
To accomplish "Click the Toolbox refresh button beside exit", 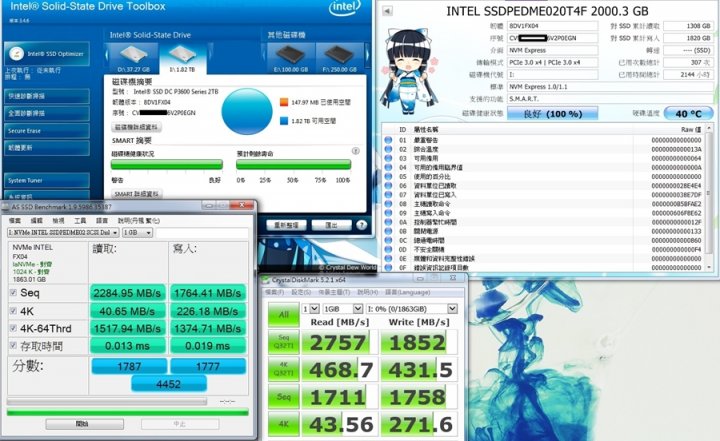I will (x=287, y=225).
